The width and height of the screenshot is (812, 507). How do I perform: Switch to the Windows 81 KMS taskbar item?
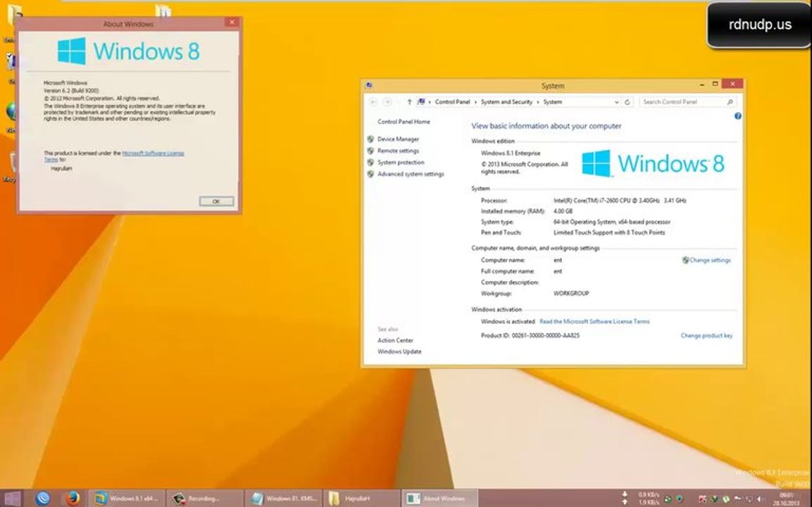tap(284, 498)
